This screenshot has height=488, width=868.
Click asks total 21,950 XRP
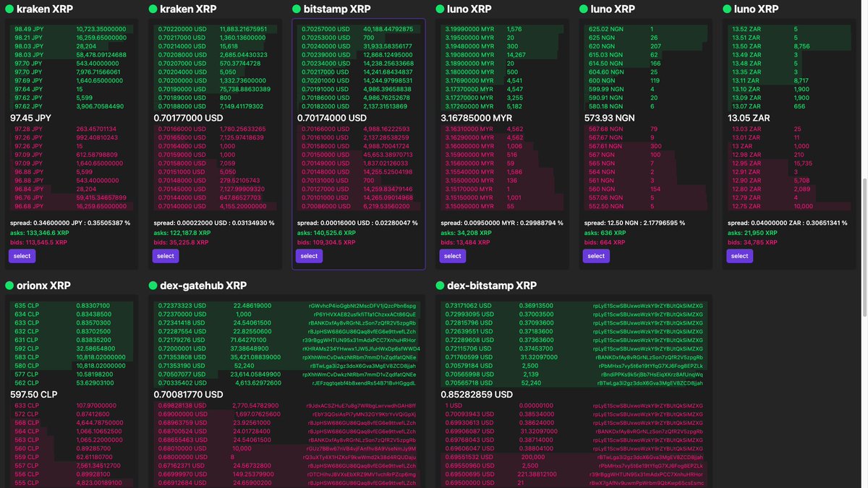pos(752,233)
